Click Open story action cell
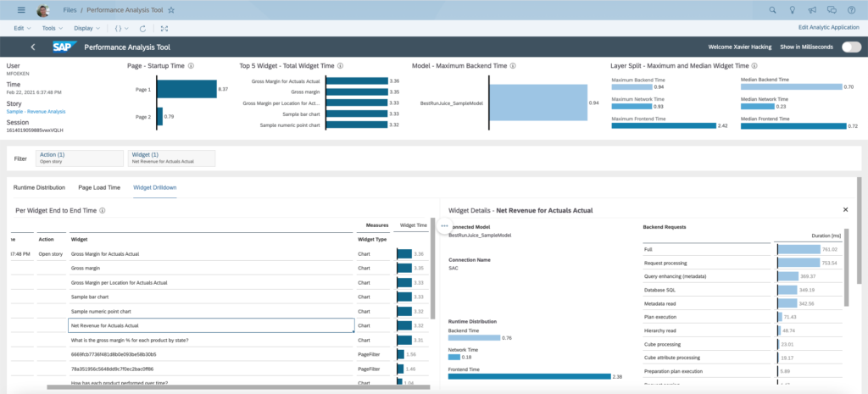 tap(50, 254)
